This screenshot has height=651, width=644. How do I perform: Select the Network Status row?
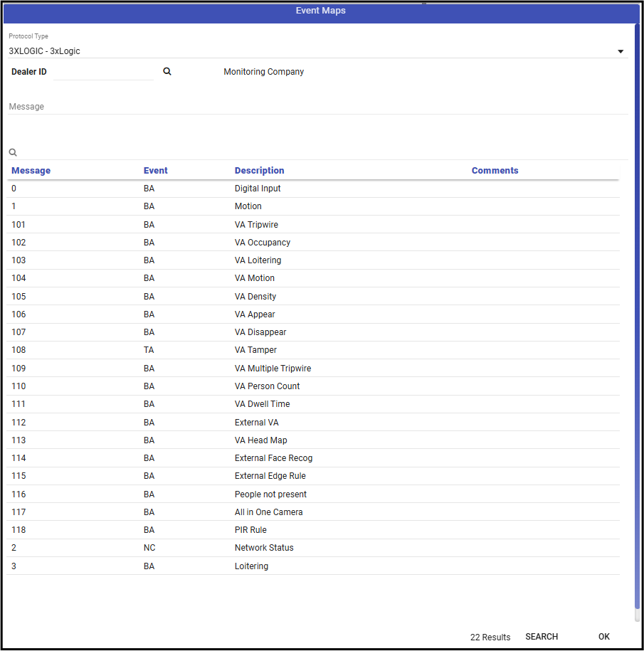(x=313, y=548)
